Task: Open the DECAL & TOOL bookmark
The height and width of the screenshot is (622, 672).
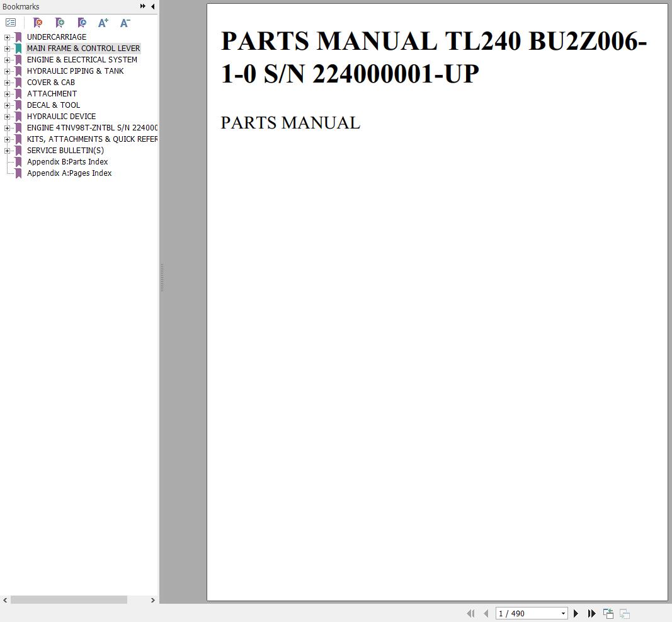Action: (54, 105)
